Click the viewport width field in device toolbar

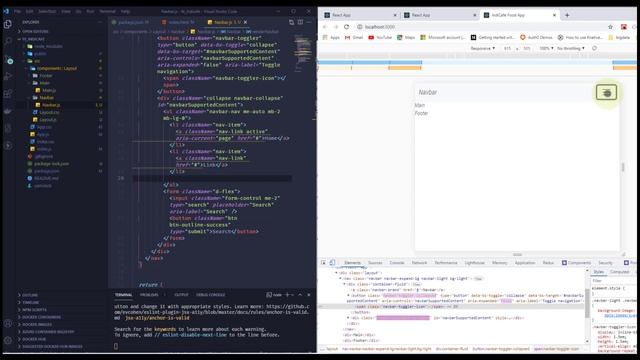(507, 48)
